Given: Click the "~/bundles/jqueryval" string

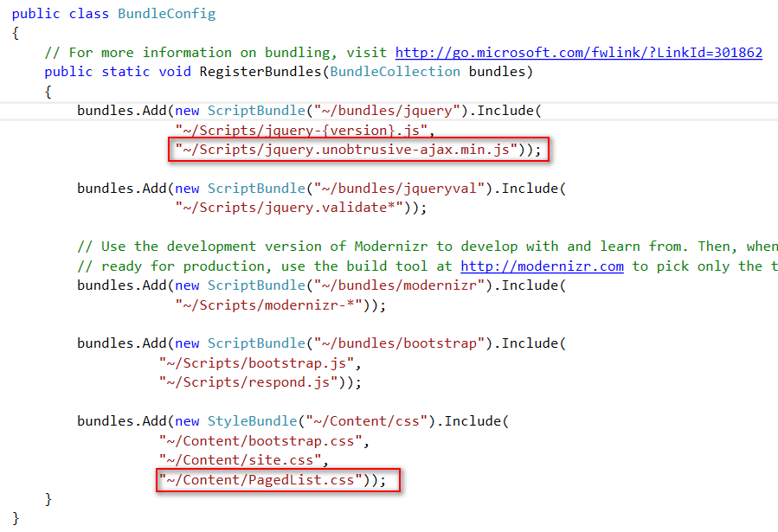Looking at the screenshot, I should pyautogui.click(x=400, y=189).
